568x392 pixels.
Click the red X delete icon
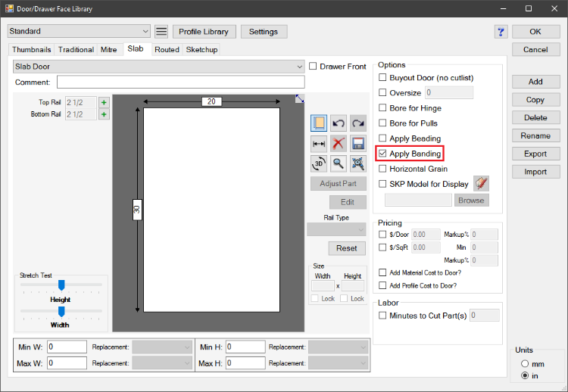(x=339, y=143)
